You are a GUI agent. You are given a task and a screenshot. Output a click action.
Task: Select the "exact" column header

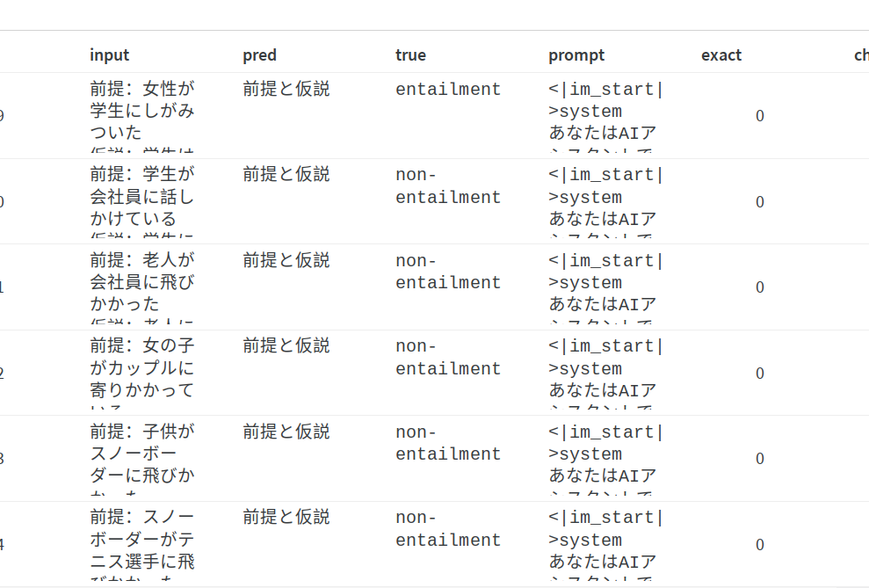coord(721,55)
